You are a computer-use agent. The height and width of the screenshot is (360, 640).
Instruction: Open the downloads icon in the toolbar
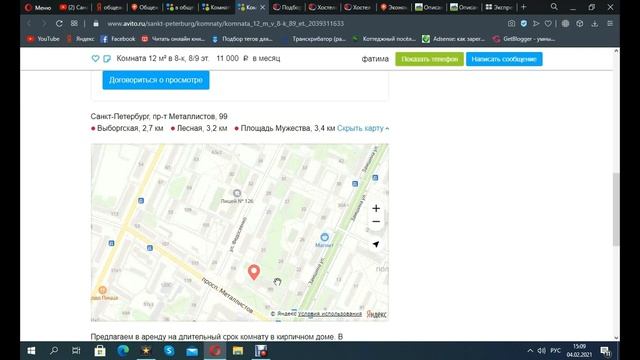click(595, 24)
